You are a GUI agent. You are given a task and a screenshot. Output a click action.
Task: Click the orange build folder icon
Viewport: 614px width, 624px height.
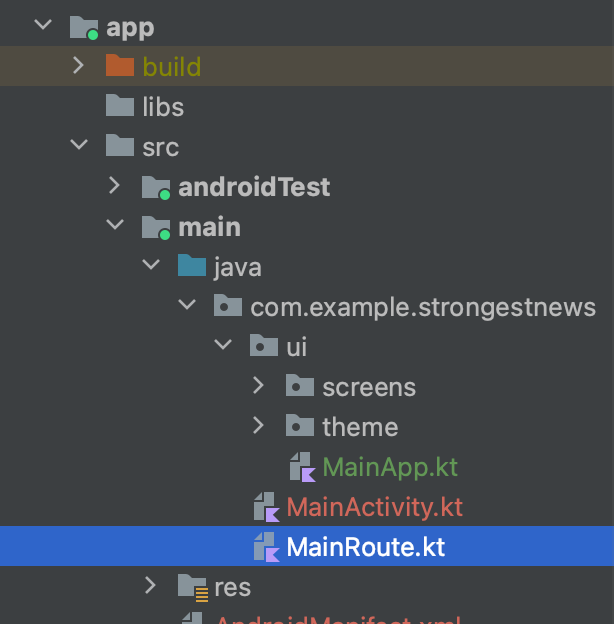point(120,65)
